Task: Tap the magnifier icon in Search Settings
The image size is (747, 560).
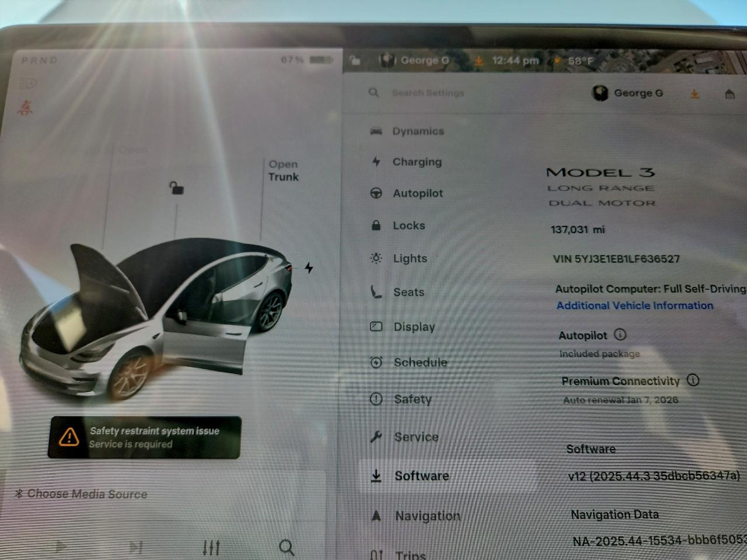Action: point(374,93)
